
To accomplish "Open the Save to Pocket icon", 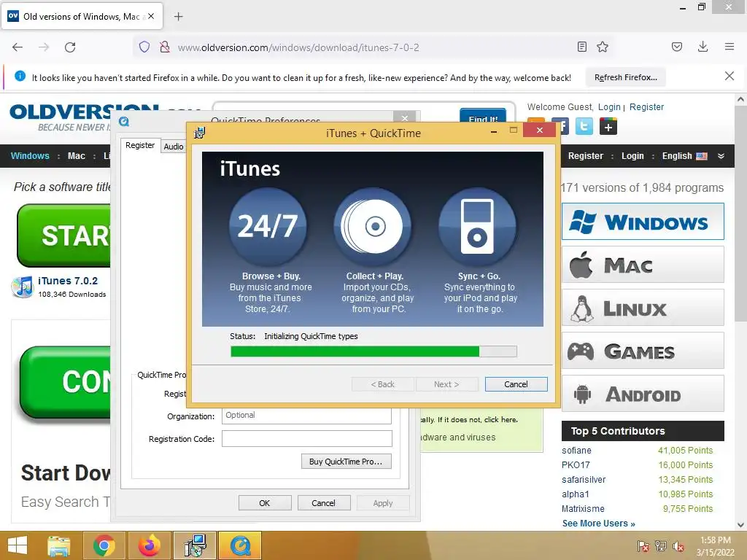I will tap(677, 47).
